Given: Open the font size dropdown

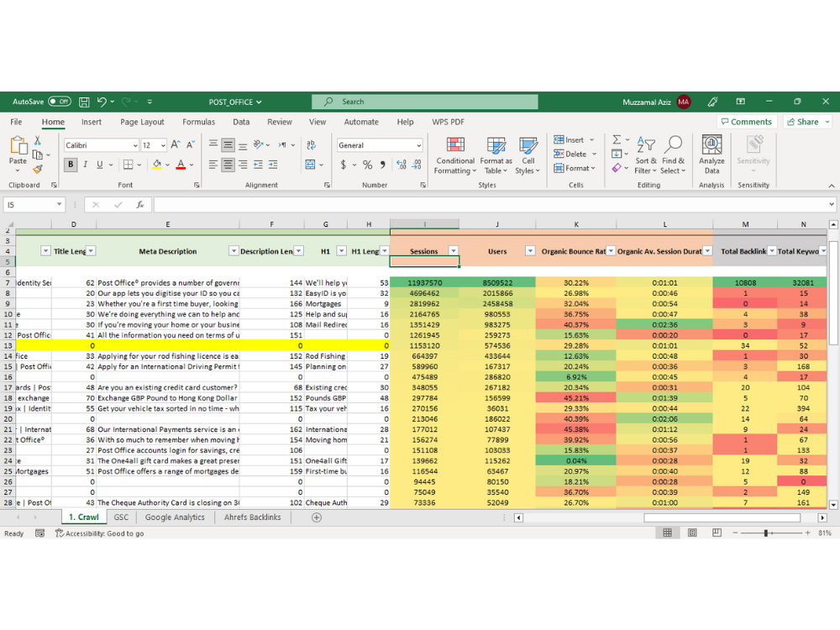Looking at the screenshot, I should [x=163, y=145].
